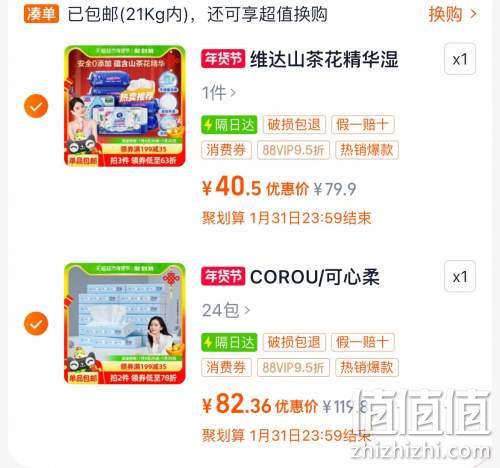Tap the 热销爆款 tag on 维达 item

pos(367,150)
